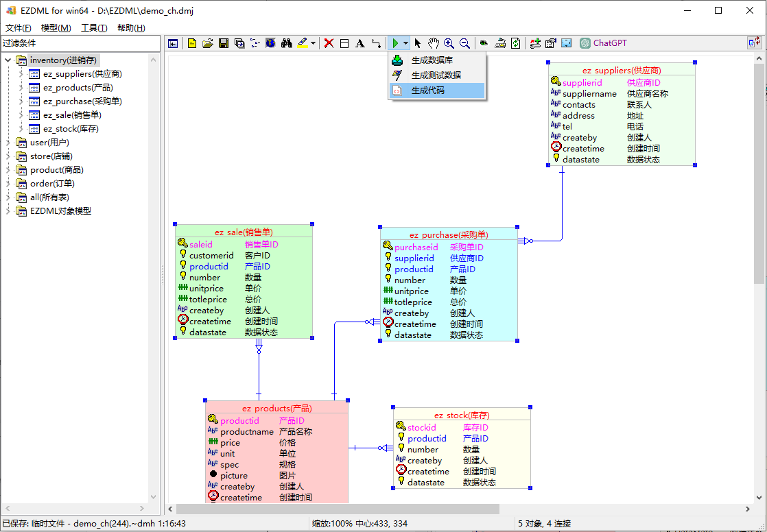Delete selection with the red X icon

[329, 43]
